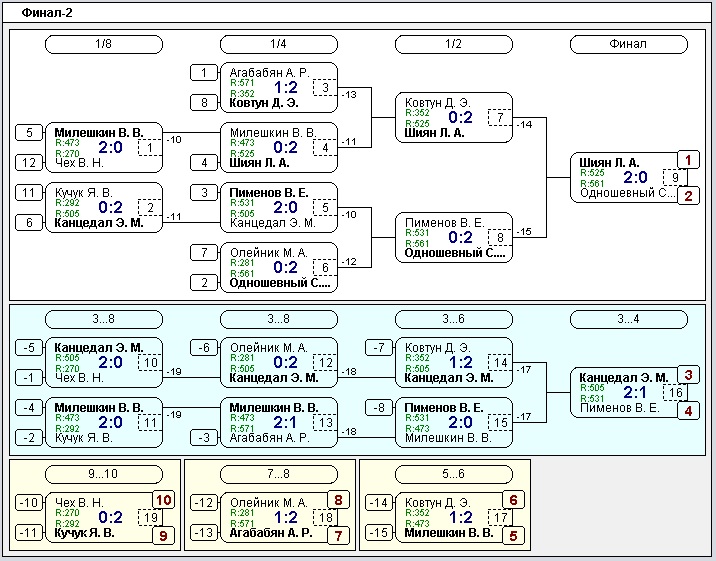Click red place badge 7 by Агабабян

(x=338, y=535)
